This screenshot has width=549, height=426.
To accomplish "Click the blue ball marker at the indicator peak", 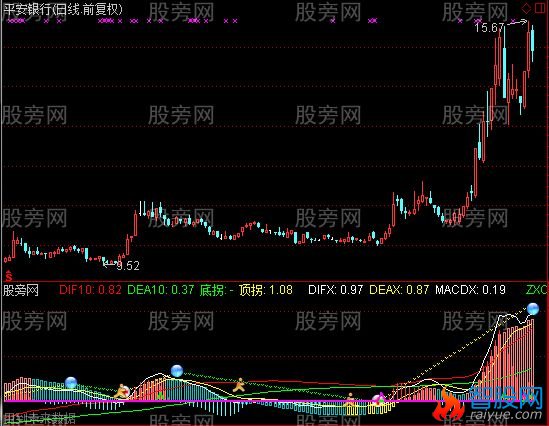I will pyautogui.click(x=533, y=309).
